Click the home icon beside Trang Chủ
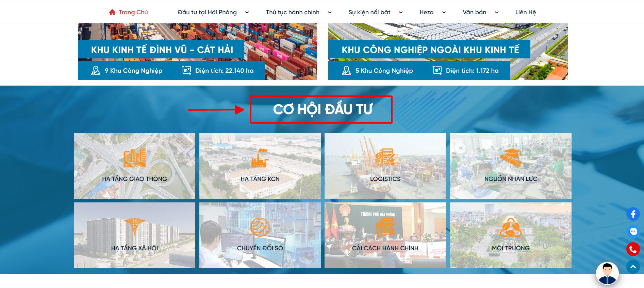The image size is (644, 288). click(x=112, y=13)
